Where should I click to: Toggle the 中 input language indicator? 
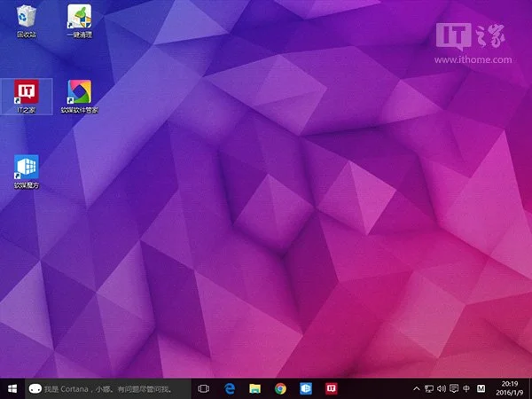(466, 388)
